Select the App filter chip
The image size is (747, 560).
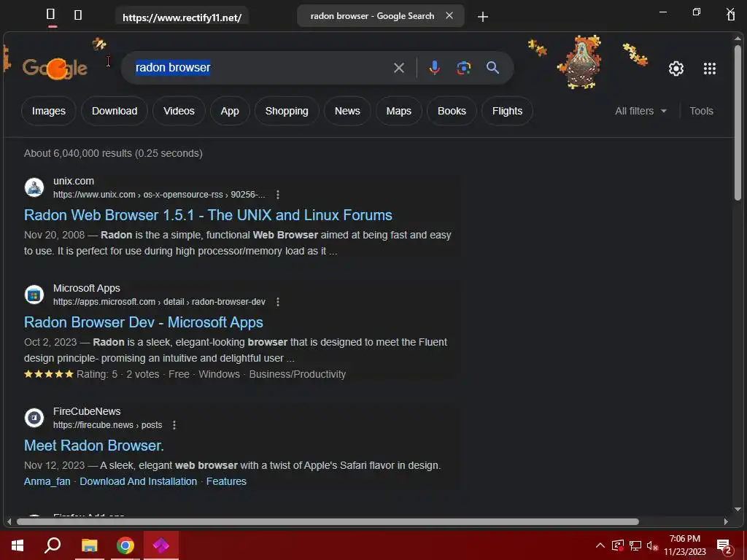pyautogui.click(x=230, y=111)
